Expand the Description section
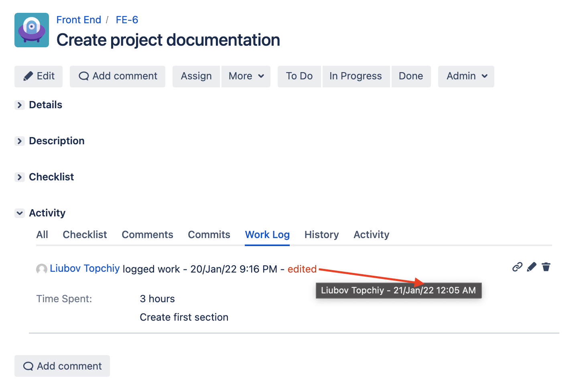This screenshot has height=392, width=577. coord(20,141)
